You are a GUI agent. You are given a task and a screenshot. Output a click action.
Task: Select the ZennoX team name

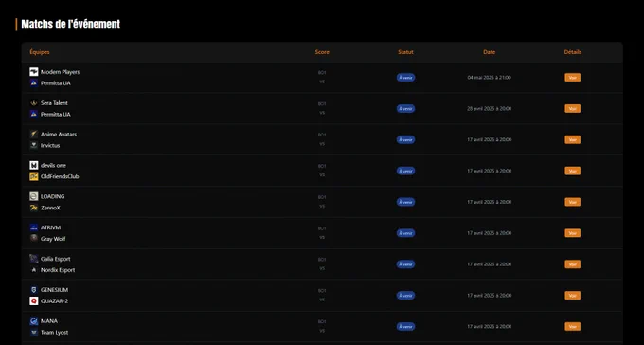pos(50,208)
